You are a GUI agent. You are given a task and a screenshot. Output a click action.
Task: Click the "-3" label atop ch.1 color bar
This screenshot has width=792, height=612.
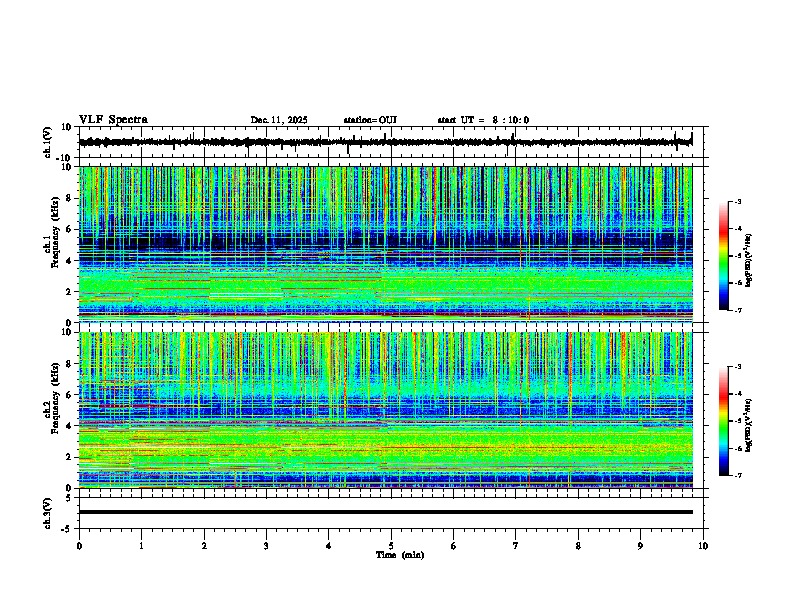click(738, 201)
